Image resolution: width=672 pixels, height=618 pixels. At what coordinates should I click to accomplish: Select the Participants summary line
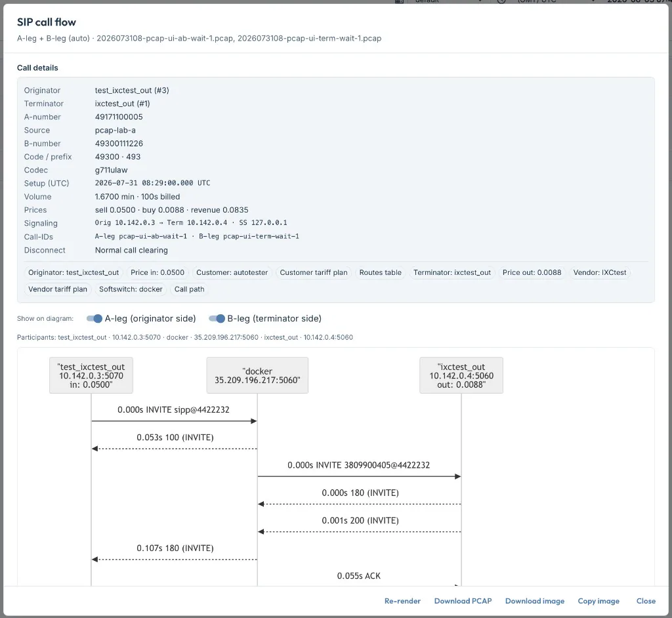(184, 338)
